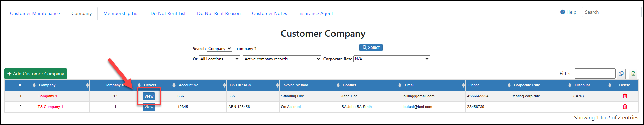Go to Customer Notes tab
Screen dimensions: 644x125
[x=269, y=13]
